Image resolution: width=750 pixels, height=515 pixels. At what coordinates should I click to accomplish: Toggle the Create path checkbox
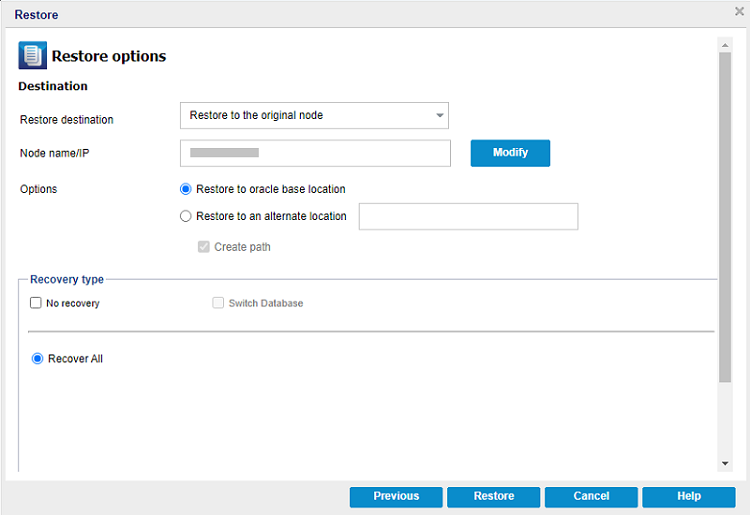pos(204,247)
